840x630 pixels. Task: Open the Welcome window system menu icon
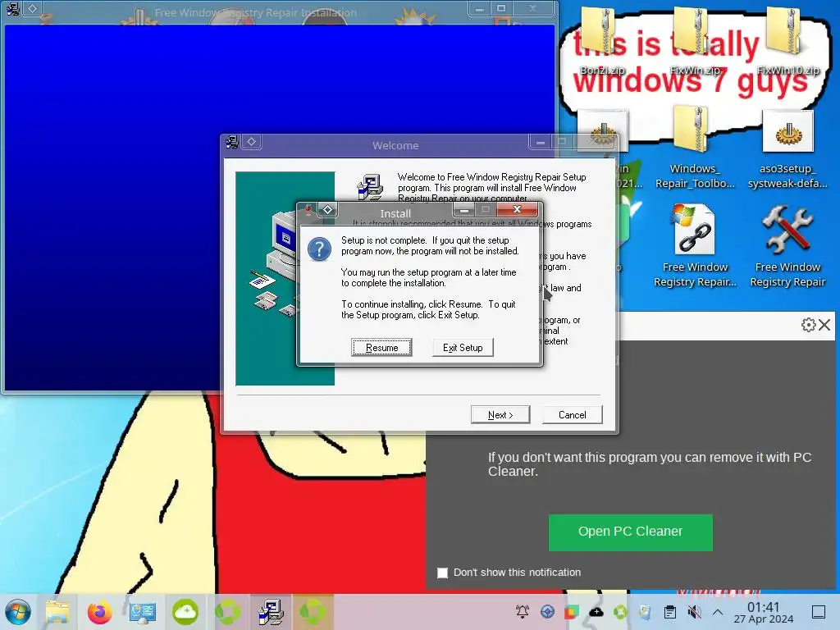(232, 143)
